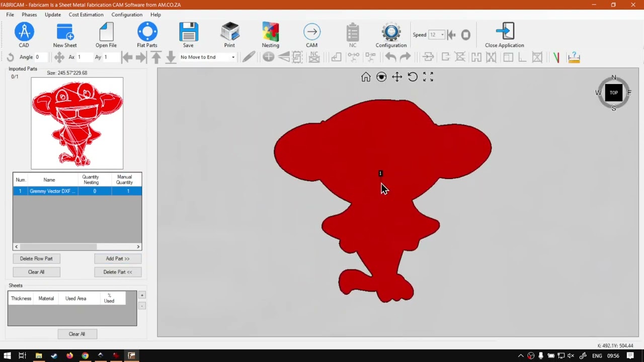Open Chrome from the taskbar
Screen dimensions: 644x362
pyautogui.click(x=85, y=356)
